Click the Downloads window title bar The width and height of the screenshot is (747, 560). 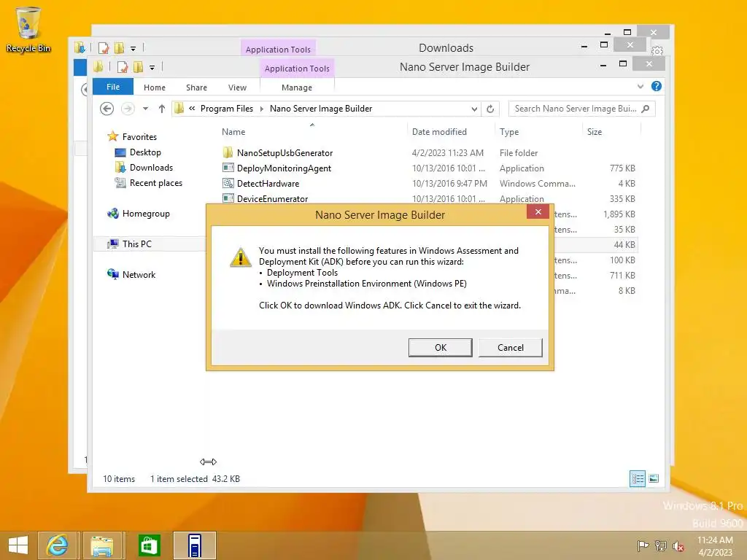click(446, 47)
